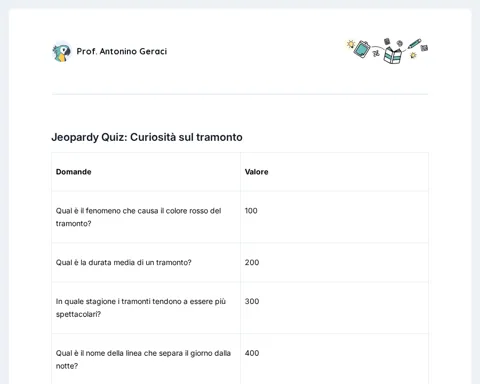
Task: Click the 300 value cell
Action: point(252,301)
